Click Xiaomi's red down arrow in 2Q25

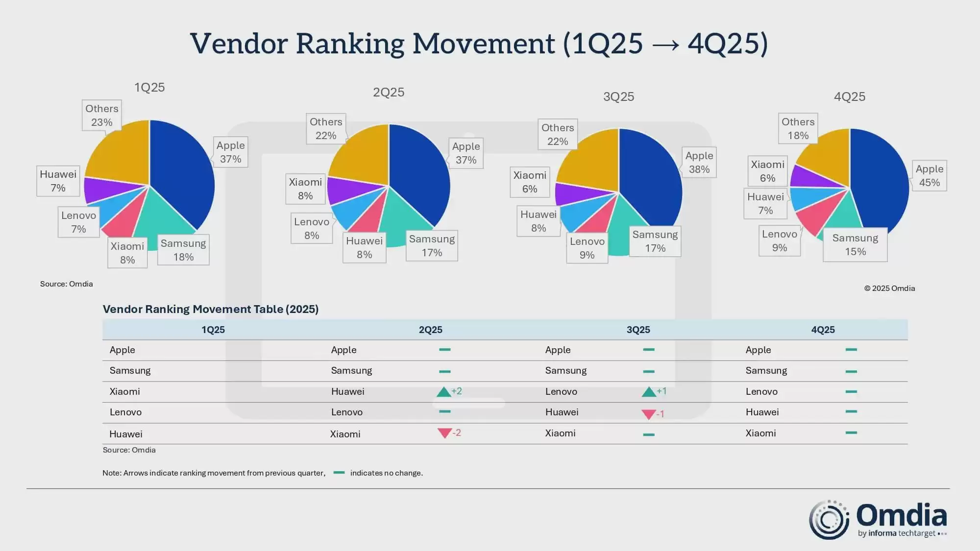444,433
